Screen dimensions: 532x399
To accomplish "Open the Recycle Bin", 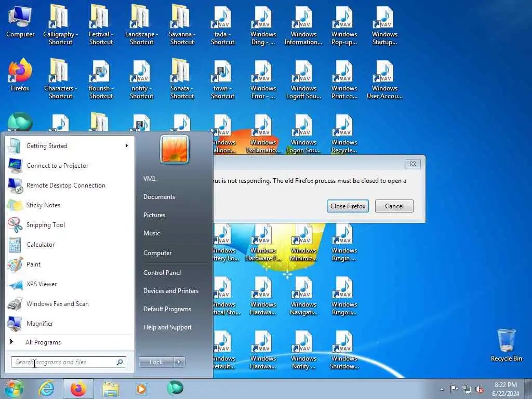I will point(506,345).
